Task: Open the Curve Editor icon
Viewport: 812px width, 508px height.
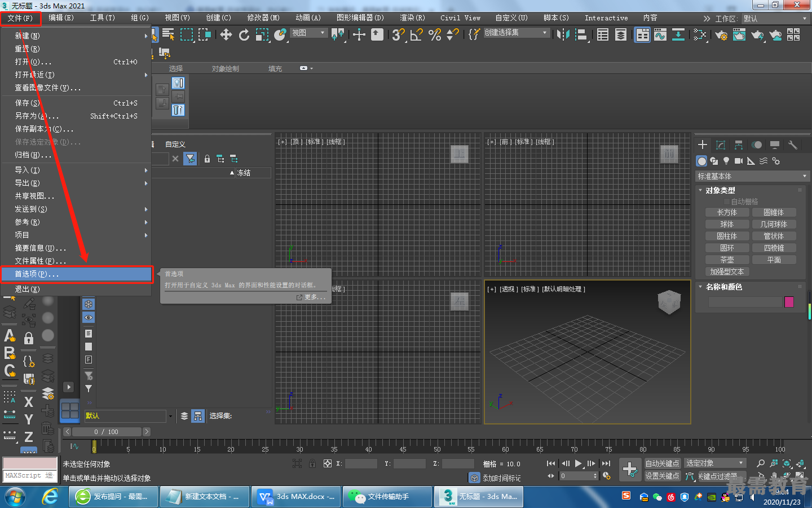Action: 660,35
